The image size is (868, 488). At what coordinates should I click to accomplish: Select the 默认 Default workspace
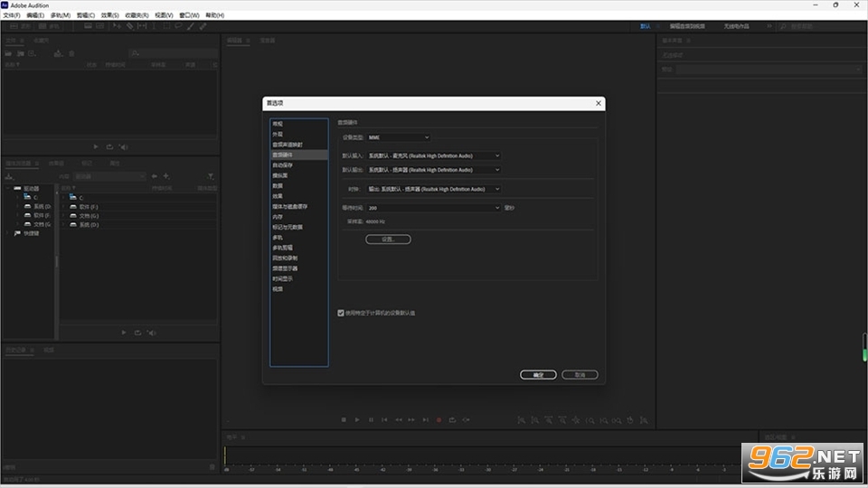point(646,26)
